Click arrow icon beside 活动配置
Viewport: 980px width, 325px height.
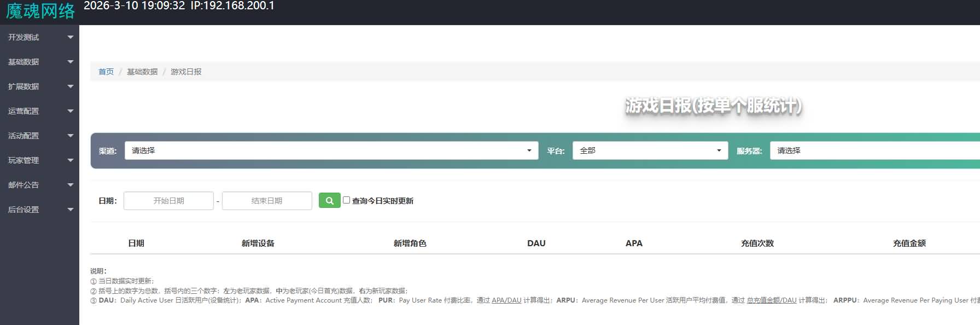[70, 136]
